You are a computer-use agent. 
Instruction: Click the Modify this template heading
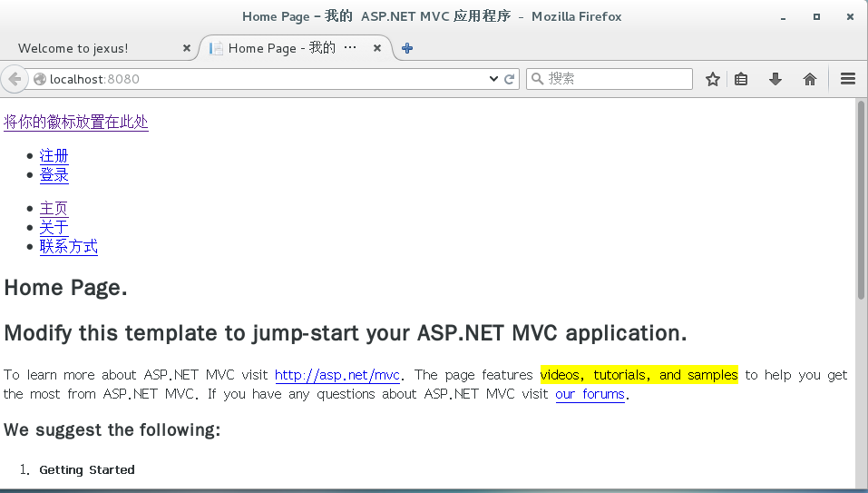pyautogui.click(x=346, y=333)
